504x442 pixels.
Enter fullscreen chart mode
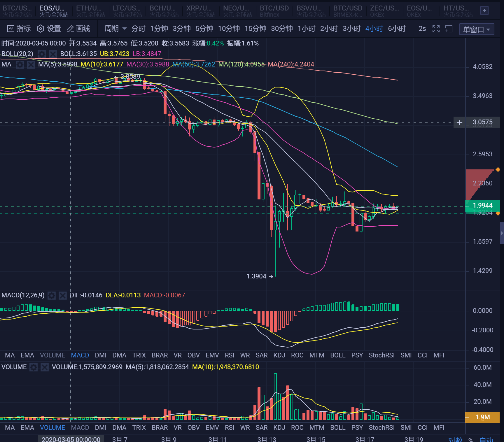(436, 29)
